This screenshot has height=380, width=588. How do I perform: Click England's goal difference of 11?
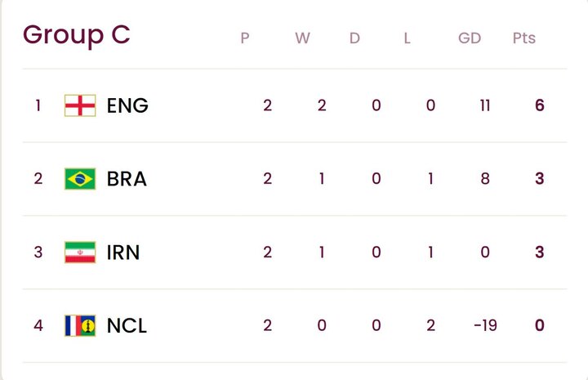485,105
